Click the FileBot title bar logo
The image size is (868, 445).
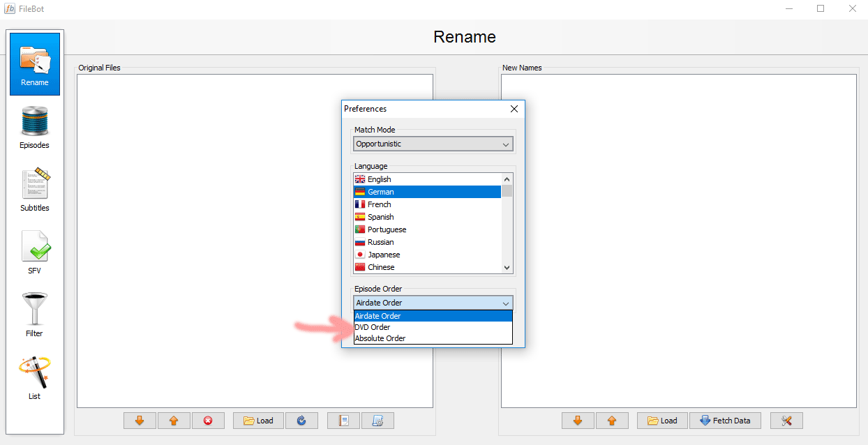point(10,9)
